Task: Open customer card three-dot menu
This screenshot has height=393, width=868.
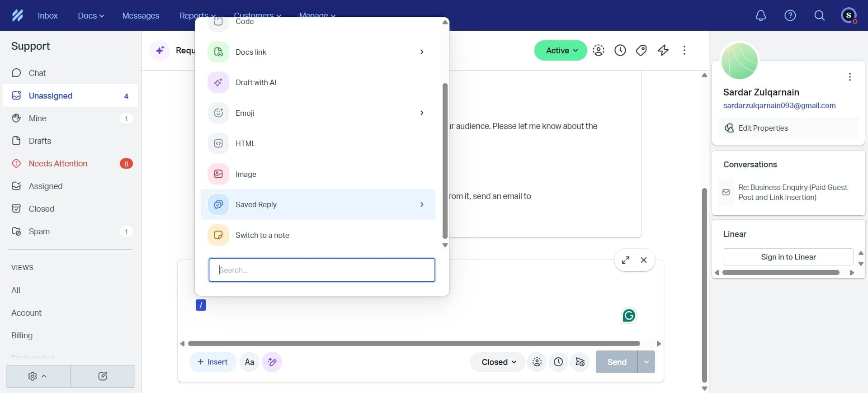Action: coord(849,77)
